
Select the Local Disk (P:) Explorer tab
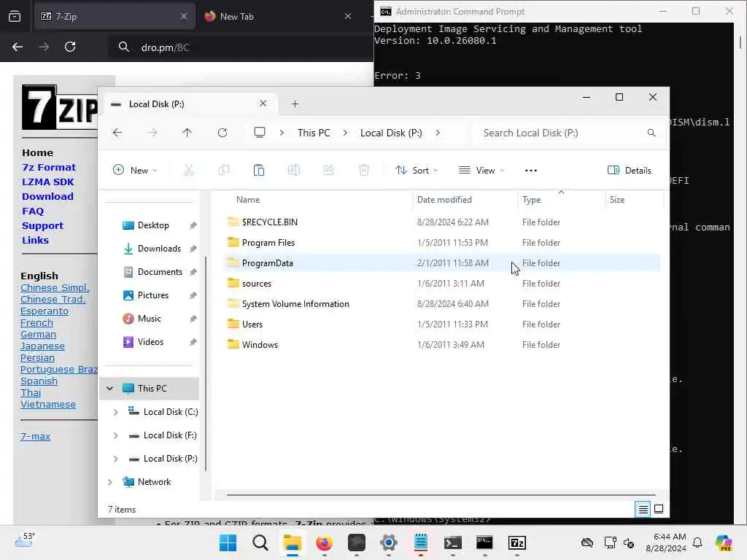coord(190,104)
